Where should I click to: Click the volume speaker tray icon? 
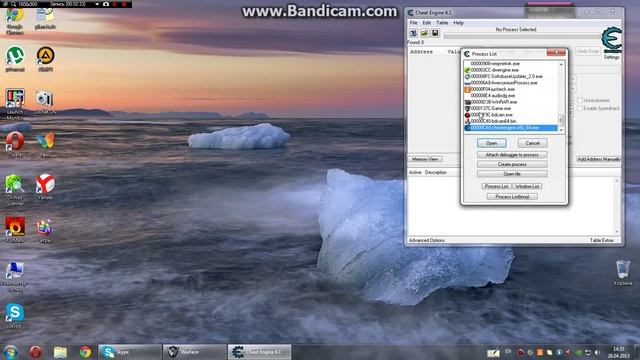tap(598, 352)
